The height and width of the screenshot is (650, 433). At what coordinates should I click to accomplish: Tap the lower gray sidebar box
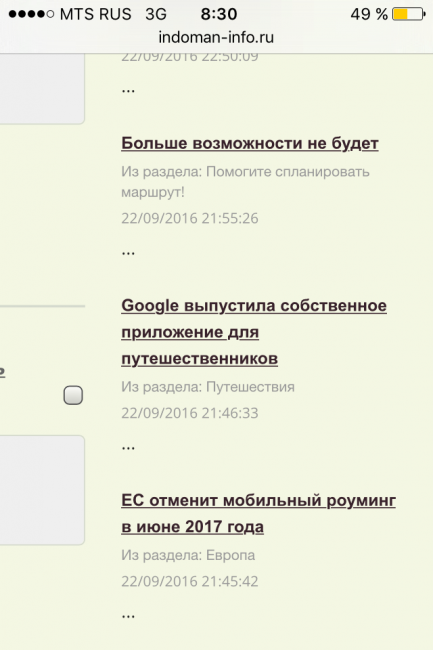(42, 490)
